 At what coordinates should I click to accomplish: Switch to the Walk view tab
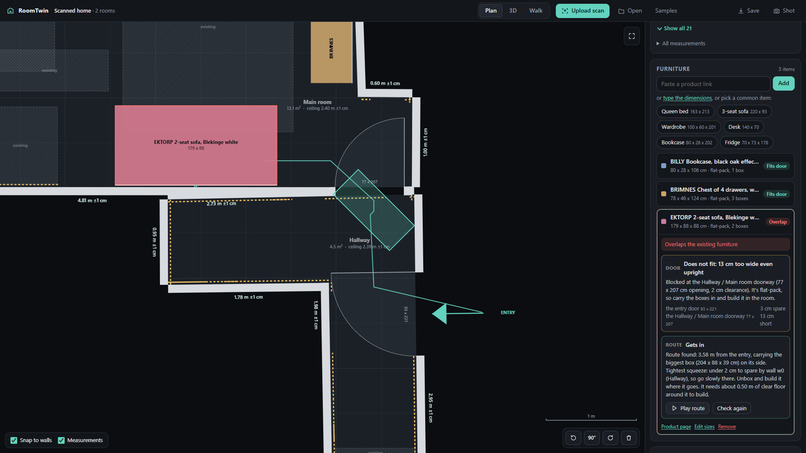click(x=536, y=10)
